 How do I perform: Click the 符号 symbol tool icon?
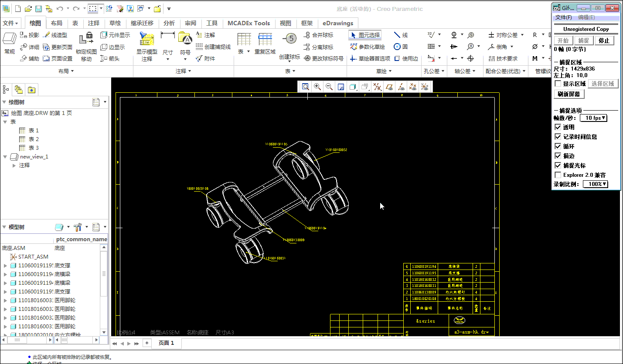pyautogui.click(x=185, y=39)
